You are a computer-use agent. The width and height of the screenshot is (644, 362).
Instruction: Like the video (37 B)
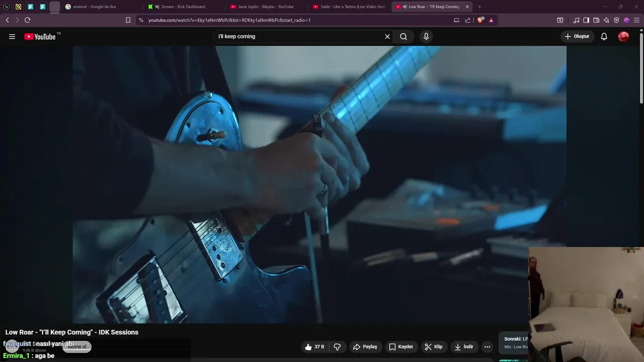pyautogui.click(x=314, y=347)
